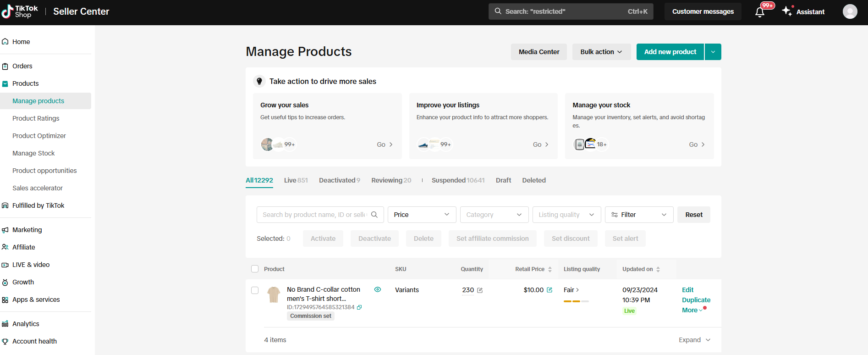
Task: Click the Fair listing quality indicator bar
Action: click(x=576, y=301)
